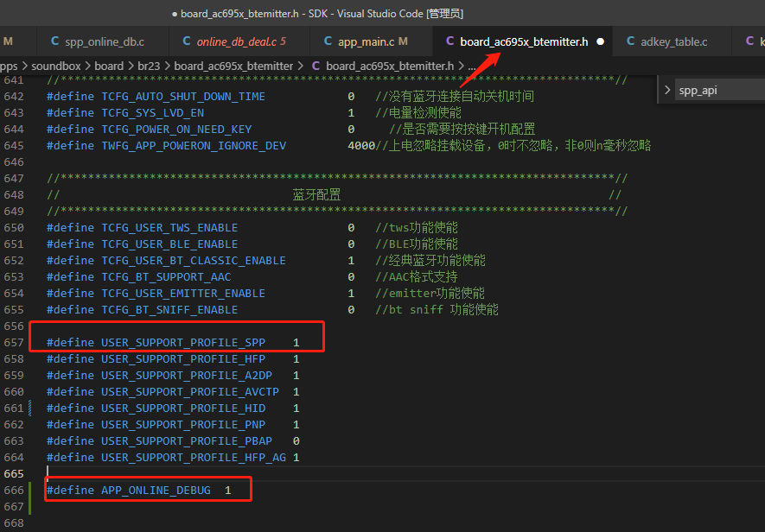Click line number 666 in the gutter
This screenshot has height=532, width=765.
click(x=14, y=490)
